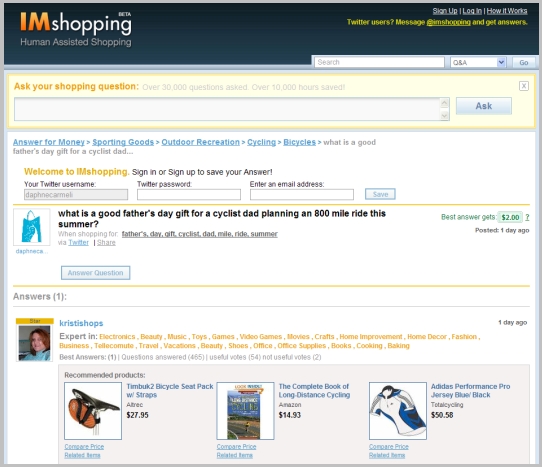Click the Search input field
Image resolution: width=542 pixels, height=467 pixels.
click(379, 62)
